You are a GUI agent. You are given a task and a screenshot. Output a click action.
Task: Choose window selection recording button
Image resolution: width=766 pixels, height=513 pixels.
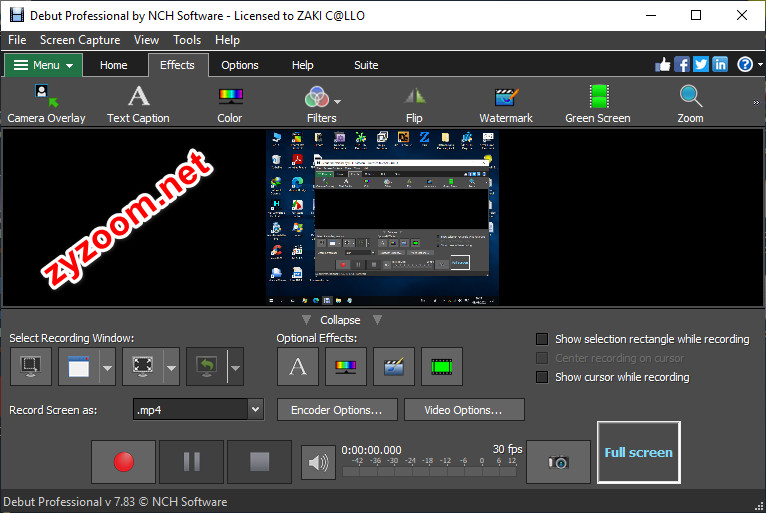click(79, 366)
